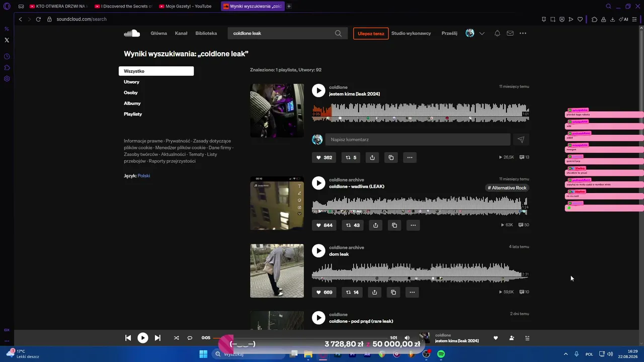Like the track jestem kims [leak 2024]
This screenshot has width=644, height=362.
324,157
